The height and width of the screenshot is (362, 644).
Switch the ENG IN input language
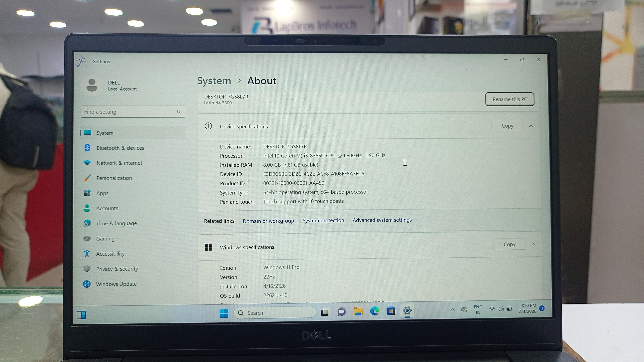[478, 310]
